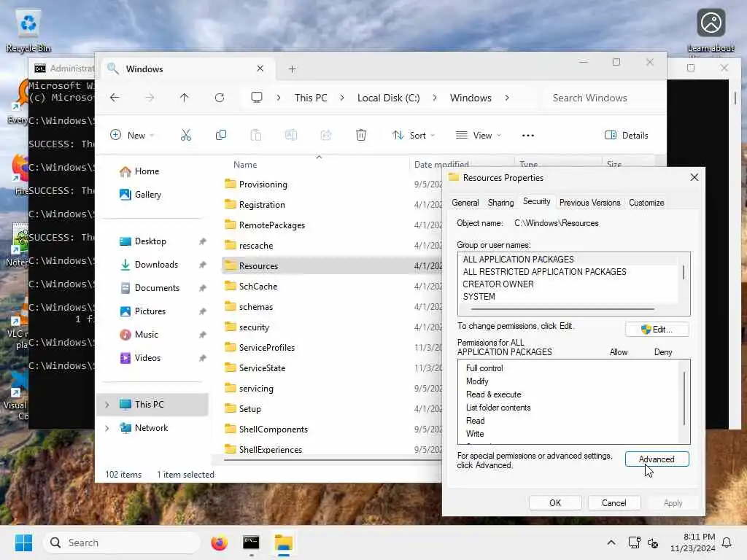The image size is (747, 560).
Task: Go up one folder level arrow
Action: [185, 98]
